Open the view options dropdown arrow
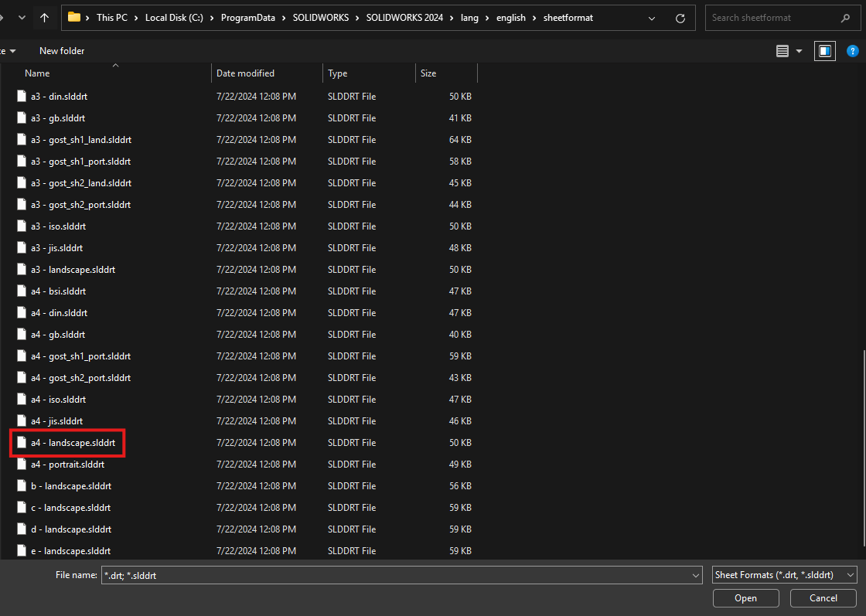866x616 pixels. pyautogui.click(x=799, y=51)
